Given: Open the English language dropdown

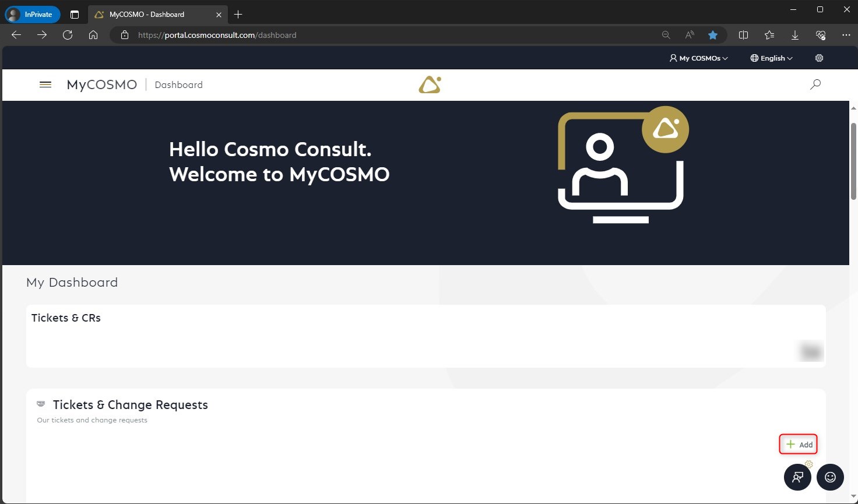Looking at the screenshot, I should pyautogui.click(x=771, y=58).
